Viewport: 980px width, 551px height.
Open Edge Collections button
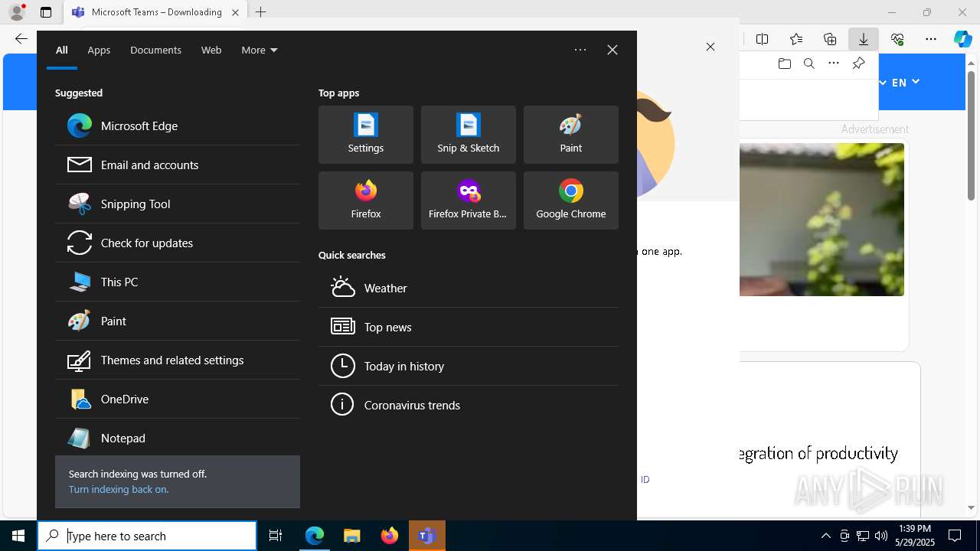click(830, 39)
